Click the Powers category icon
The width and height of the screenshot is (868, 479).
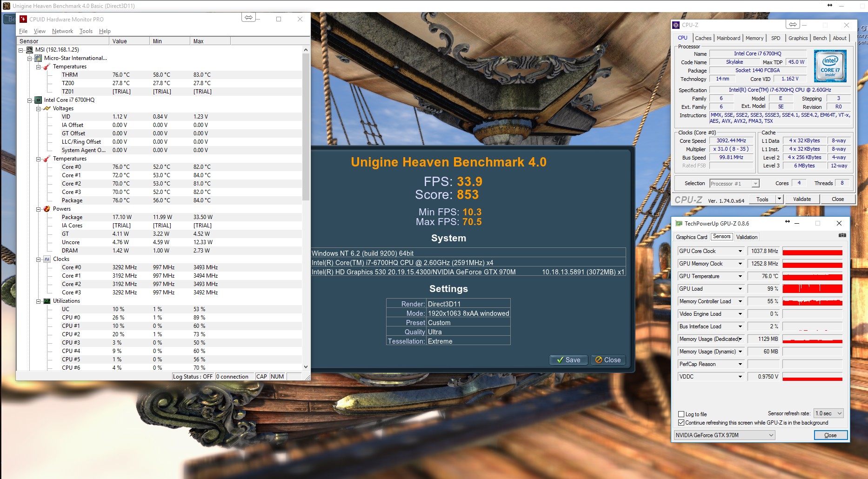(x=47, y=209)
